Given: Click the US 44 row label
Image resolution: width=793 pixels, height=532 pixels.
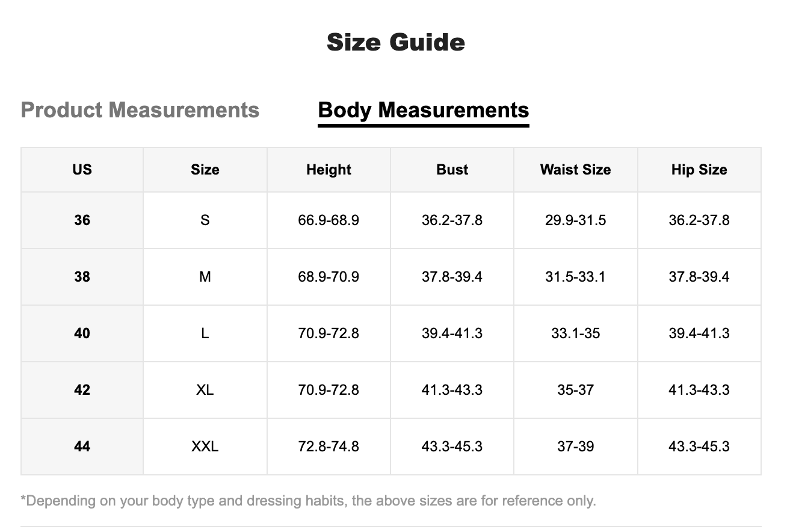Looking at the screenshot, I should (x=82, y=447).
